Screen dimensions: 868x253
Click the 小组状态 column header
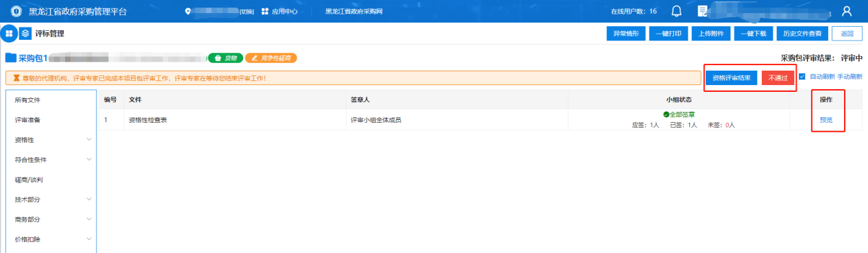coord(679,100)
